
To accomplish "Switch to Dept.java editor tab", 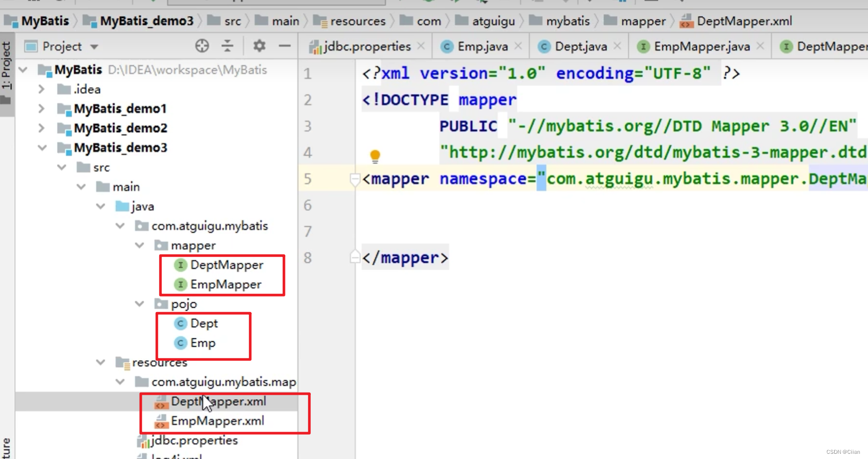I will click(x=572, y=47).
